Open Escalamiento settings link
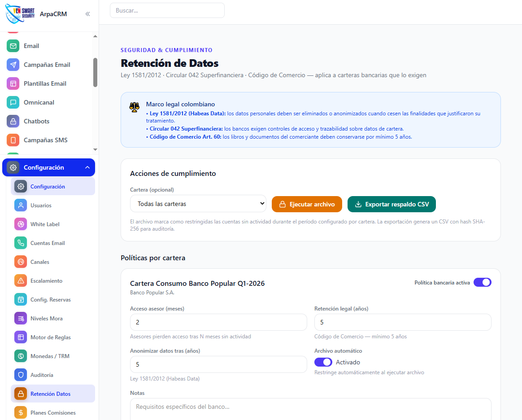The image size is (522, 420). pos(53,281)
